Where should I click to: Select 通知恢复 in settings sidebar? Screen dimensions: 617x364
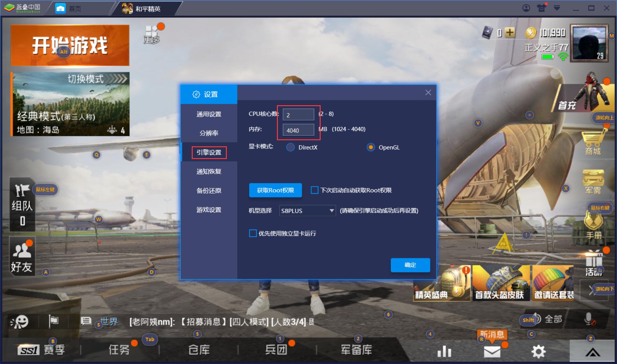(209, 171)
